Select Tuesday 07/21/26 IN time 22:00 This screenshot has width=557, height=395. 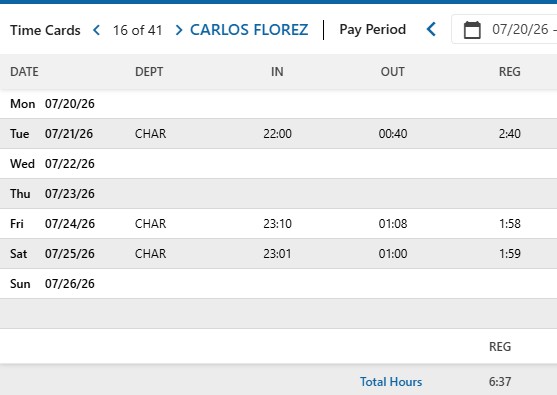(277, 134)
